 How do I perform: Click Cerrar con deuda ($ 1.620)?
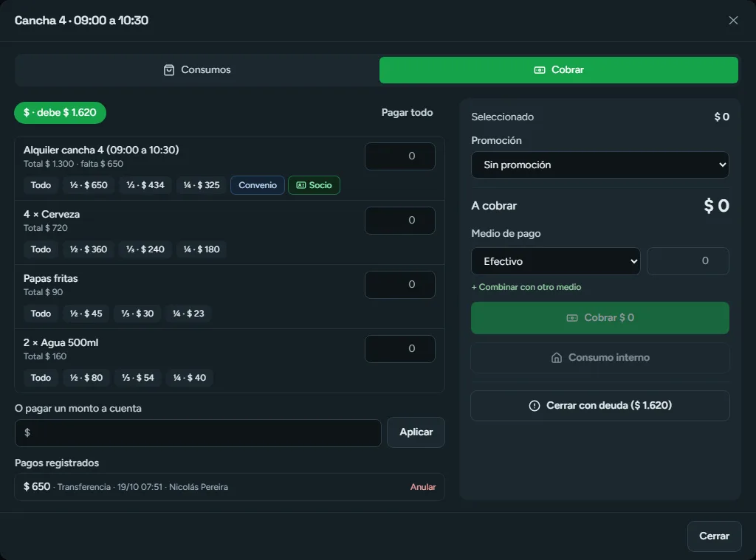(x=599, y=405)
